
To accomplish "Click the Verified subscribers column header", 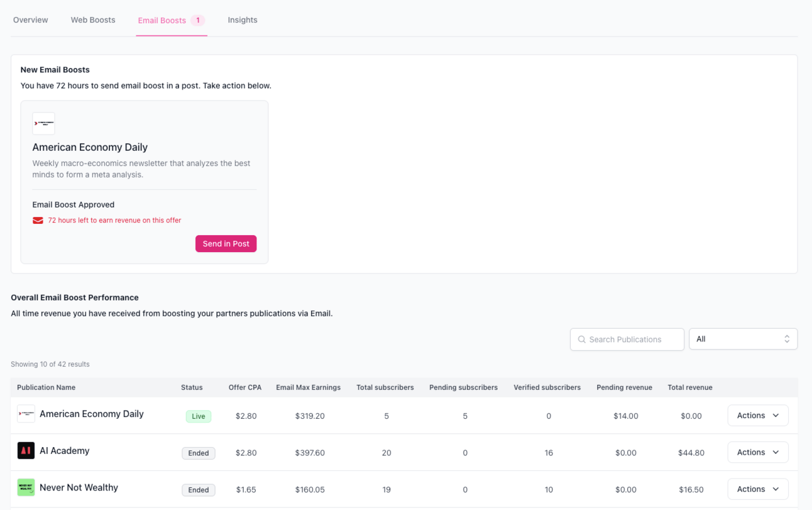I will click(x=547, y=387).
